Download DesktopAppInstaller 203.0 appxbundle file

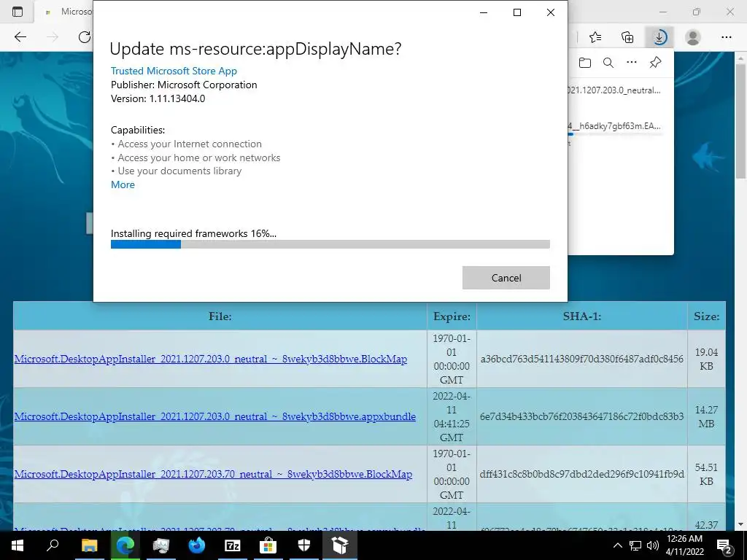(215, 416)
